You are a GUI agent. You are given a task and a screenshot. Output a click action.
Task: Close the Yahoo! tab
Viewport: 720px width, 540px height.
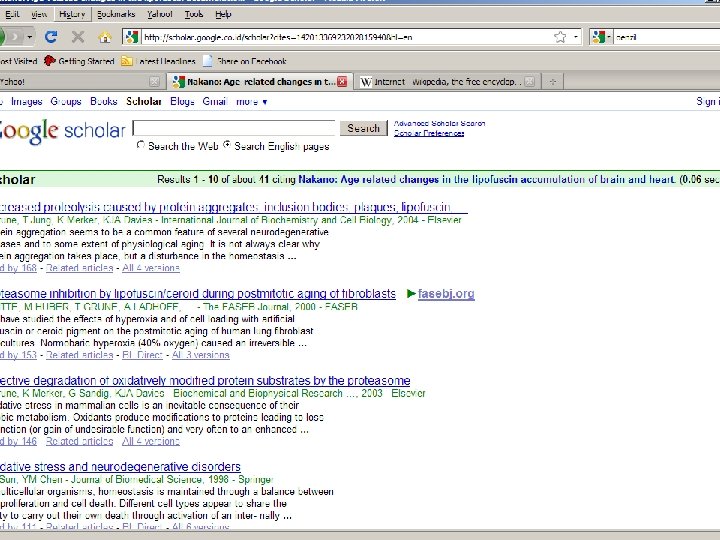pos(155,82)
